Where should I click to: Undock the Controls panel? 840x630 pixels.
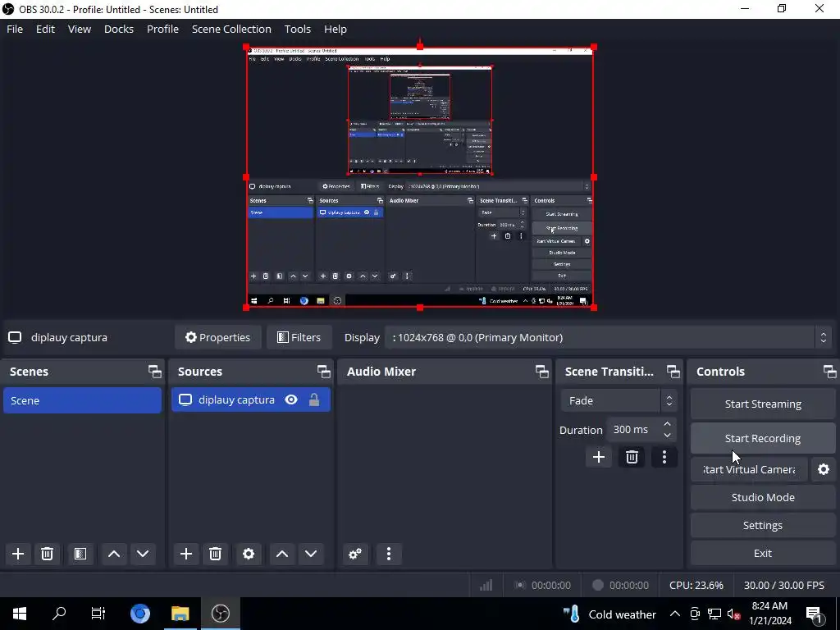(829, 372)
